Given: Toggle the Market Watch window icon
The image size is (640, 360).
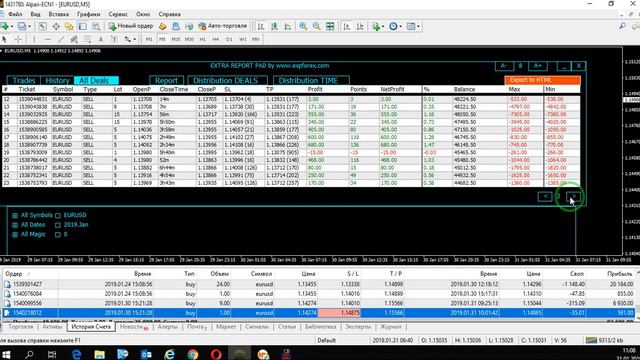Looking at the screenshot, I should click(42, 26).
